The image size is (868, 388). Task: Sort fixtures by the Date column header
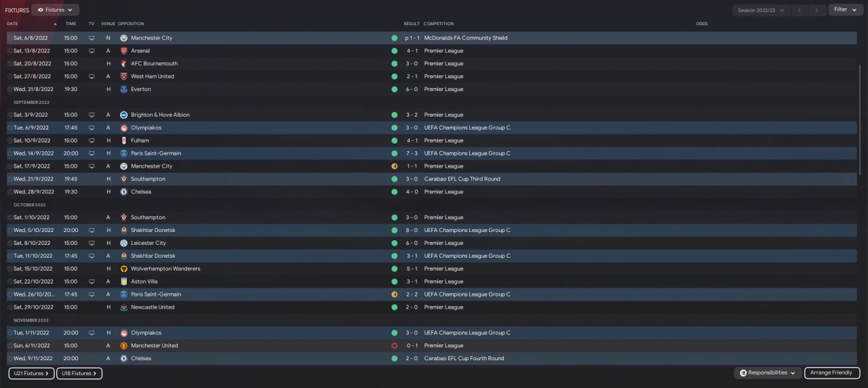(x=13, y=24)
